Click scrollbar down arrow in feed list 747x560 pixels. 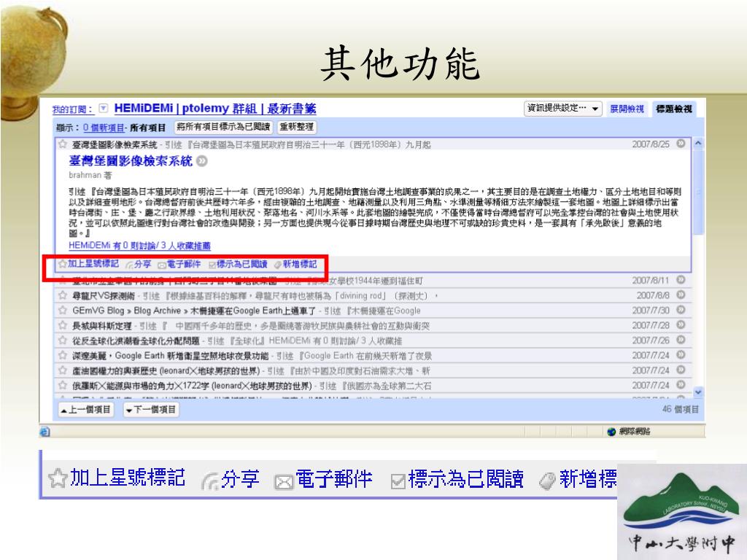coord(698,392)
